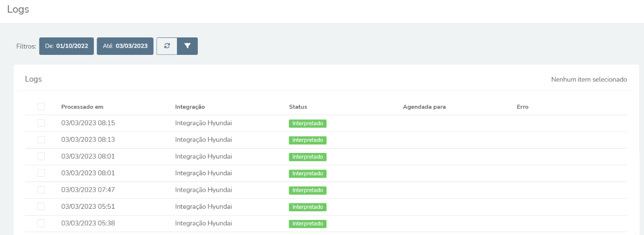Click the Logs panel heading above table
Viewport: 644px width, 235px height.
(x=34, y=79)
